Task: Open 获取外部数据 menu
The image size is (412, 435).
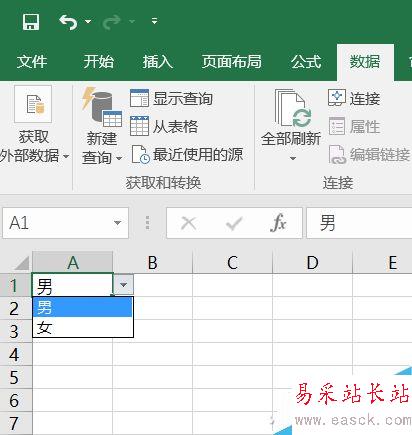Action: [33, 125]
